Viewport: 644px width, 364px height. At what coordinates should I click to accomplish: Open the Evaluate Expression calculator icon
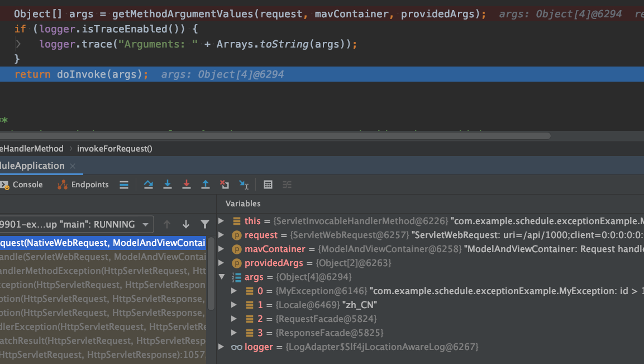point(268,185)
